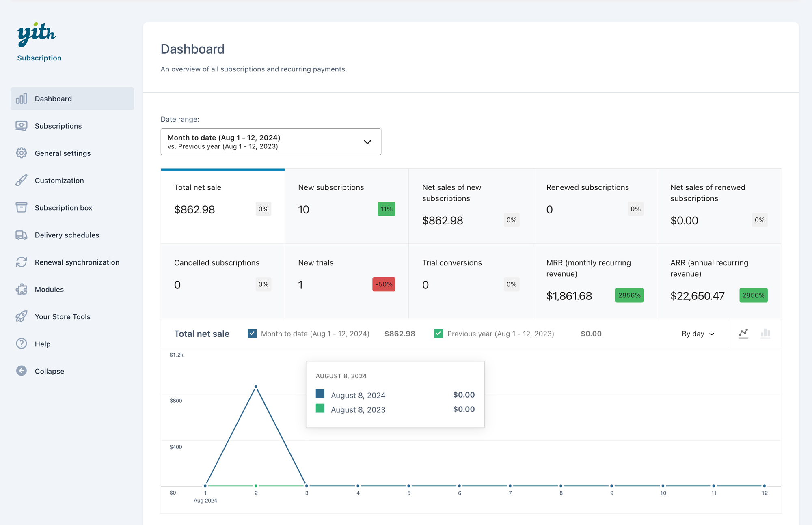Open Renewal synchronization menu item
Screen dimensions: 812x525
pyautogui.click(x=77, y=262)
